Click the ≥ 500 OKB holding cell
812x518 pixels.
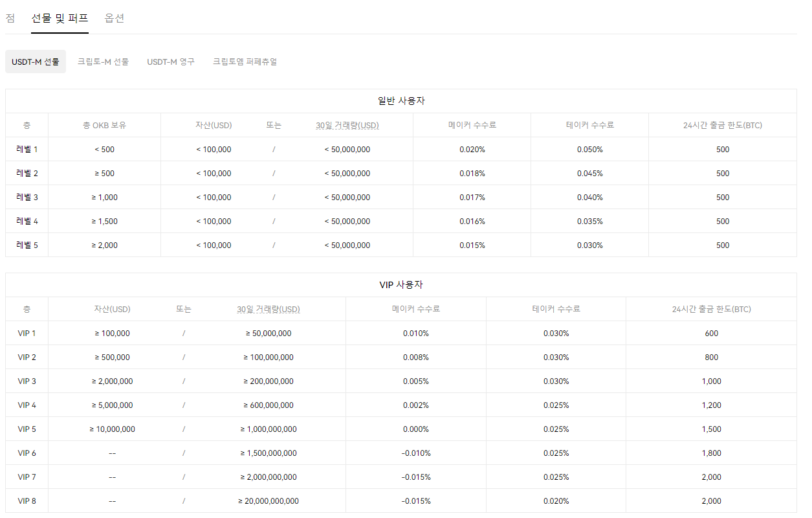click(104, 174)
